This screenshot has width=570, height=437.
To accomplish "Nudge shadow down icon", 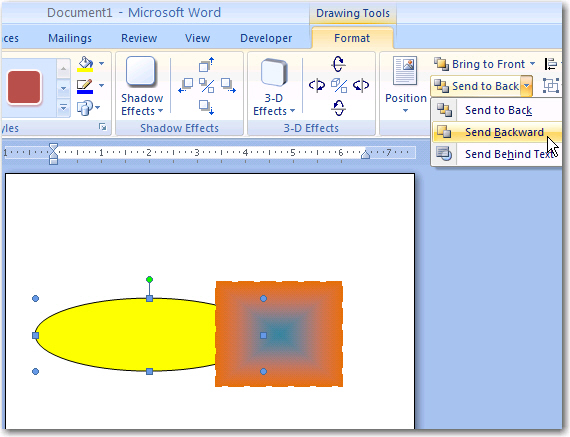I will pyautogui.click(x=206, y=107).
